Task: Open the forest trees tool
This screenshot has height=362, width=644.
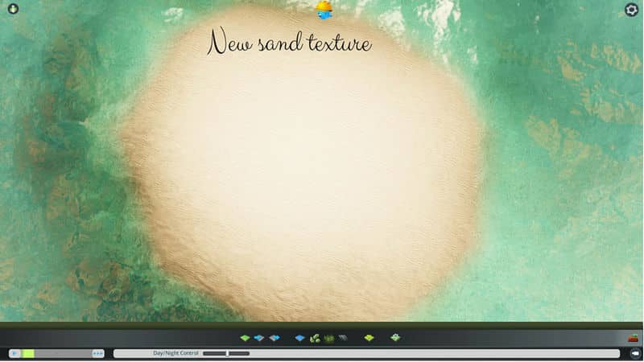Action: tap(315, 338)
